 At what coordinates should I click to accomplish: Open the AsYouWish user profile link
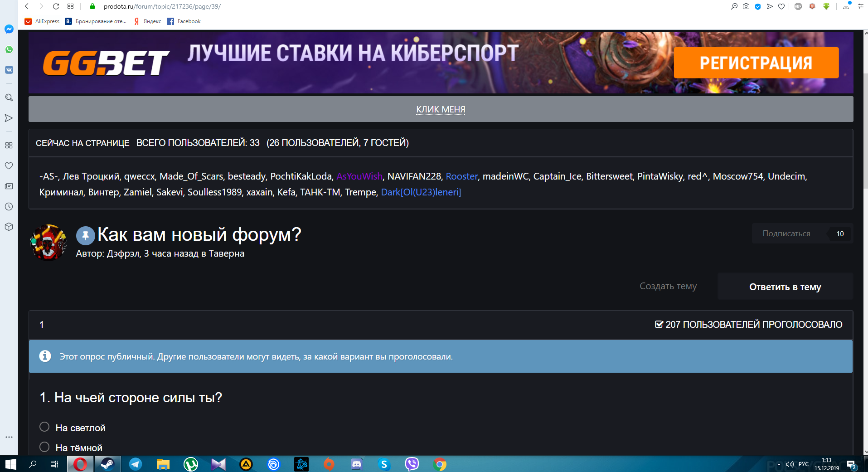pyautogui.click(x=359, y=176)
